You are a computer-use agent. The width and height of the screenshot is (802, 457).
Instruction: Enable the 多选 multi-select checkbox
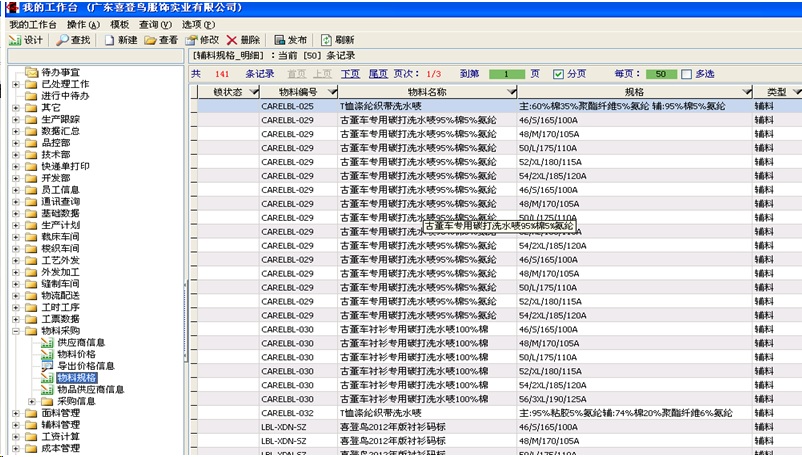[x=686, y=74]
